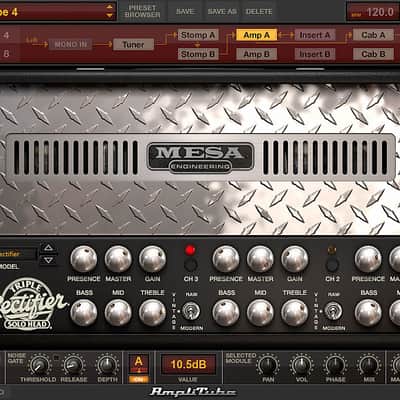The image size is (400, 400).
Task: Select the previous preset with the up arrow
Action: point(110,6)
